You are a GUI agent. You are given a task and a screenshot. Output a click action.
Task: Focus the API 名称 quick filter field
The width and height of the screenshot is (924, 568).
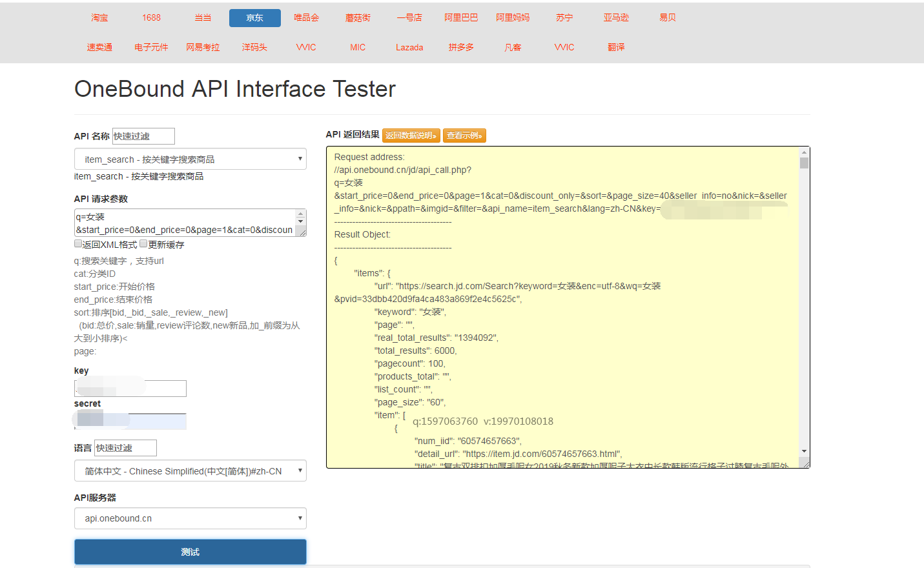143,136
